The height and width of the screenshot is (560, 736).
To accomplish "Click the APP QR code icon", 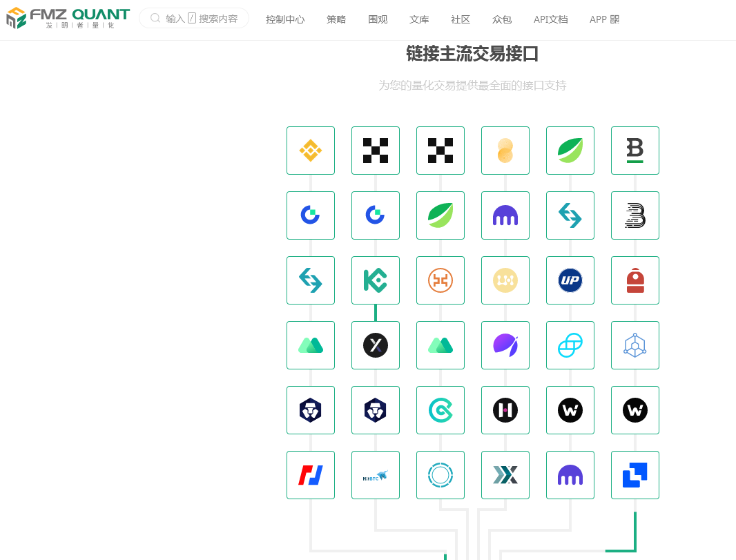I will click(614, 19).
